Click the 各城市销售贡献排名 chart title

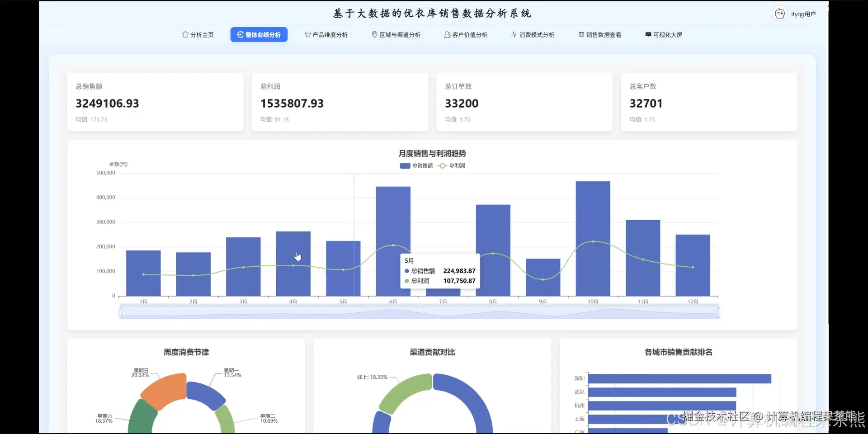click(679, 352)
